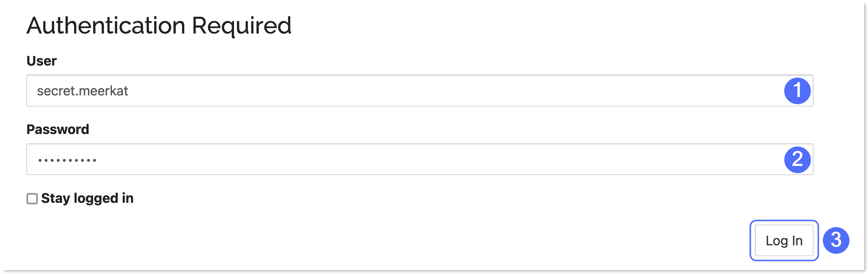Viewport: 868px width, 274px height.
Task: Click the Stay logged in label text
Action: point(87,199)
